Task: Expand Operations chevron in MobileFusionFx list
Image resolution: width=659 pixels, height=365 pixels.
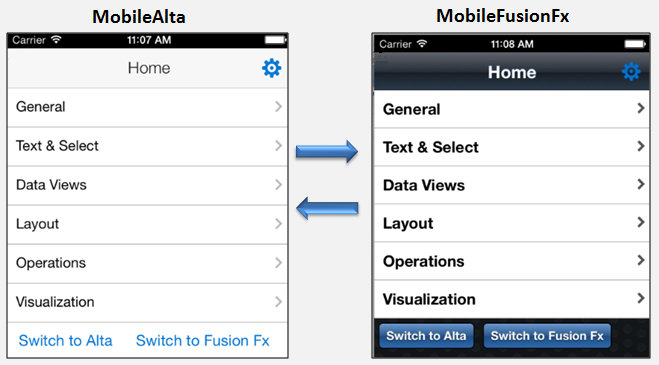Action: click(x=641, y=260)
